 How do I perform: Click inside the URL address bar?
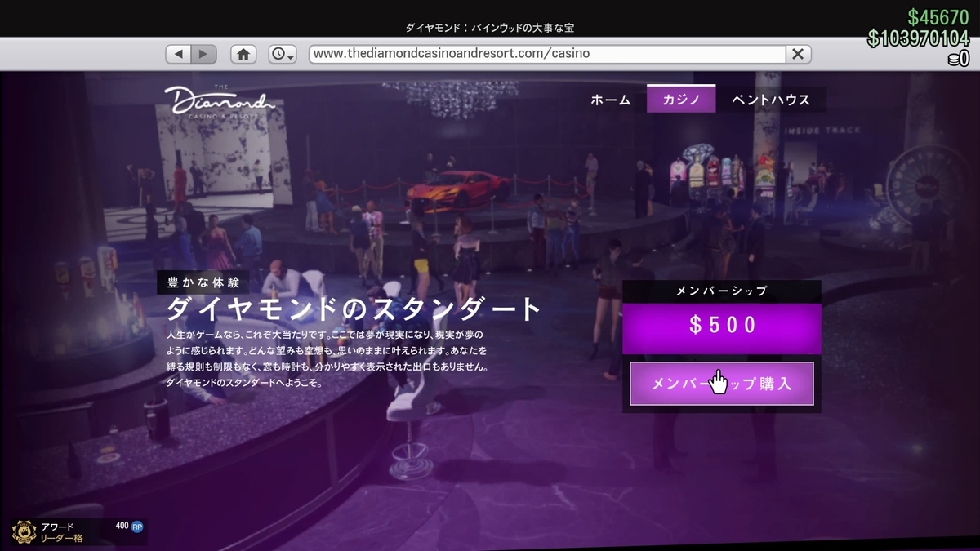(547, 54)
